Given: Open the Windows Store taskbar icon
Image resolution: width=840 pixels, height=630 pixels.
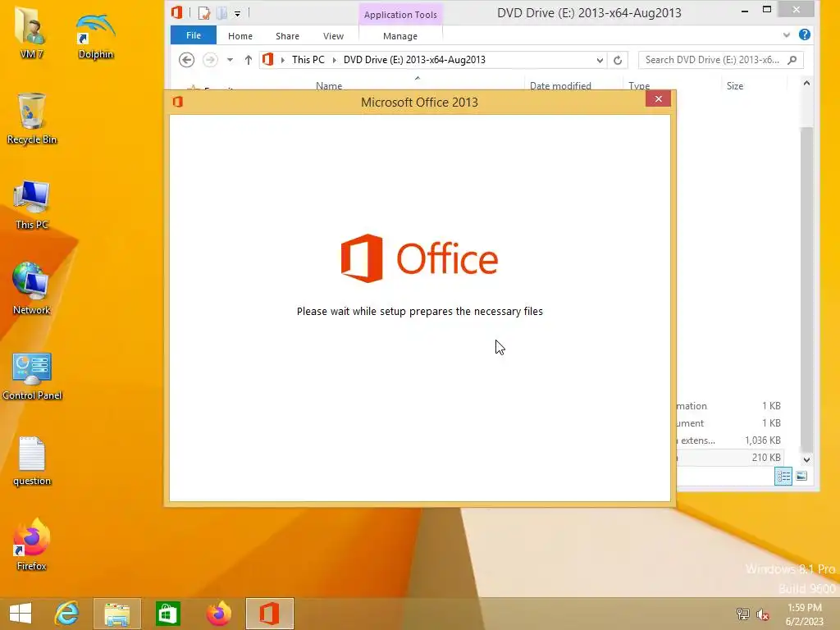Looking at the screenshot, I should coord(167,614).
